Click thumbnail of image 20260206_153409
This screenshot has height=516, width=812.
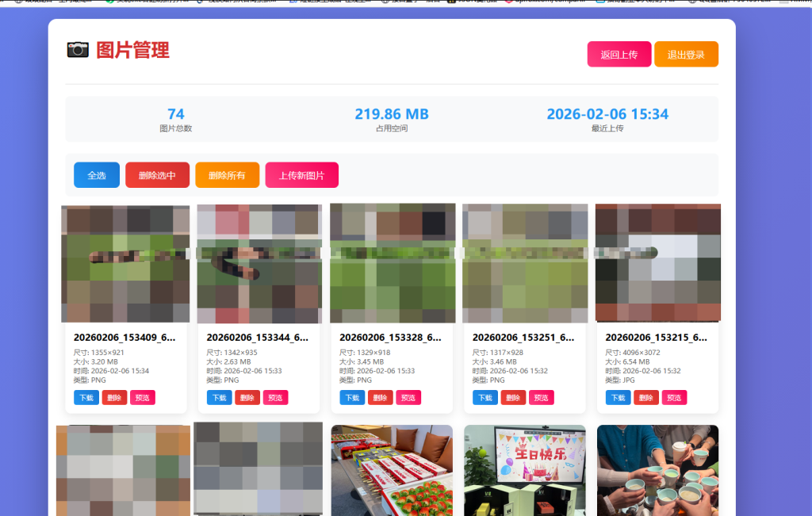(x=125, y=263)
